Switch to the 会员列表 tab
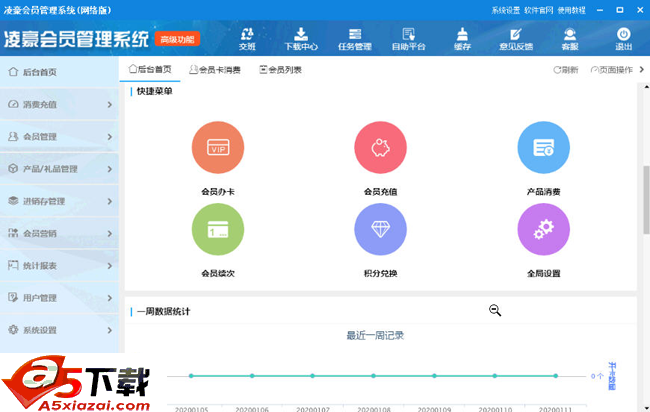Image resolution: width=650 pixels, height=412 pixels. coord(280,70)
